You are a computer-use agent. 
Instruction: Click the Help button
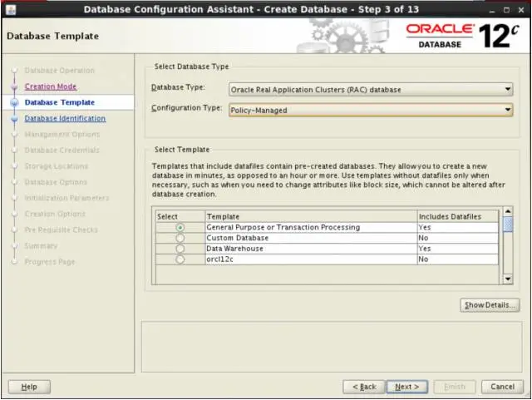(29, 387)
